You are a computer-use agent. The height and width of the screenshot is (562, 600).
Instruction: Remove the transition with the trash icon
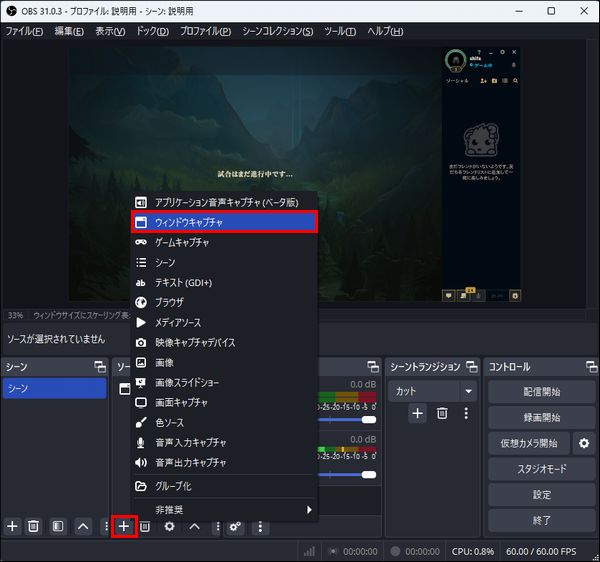(x=442, y=413)
